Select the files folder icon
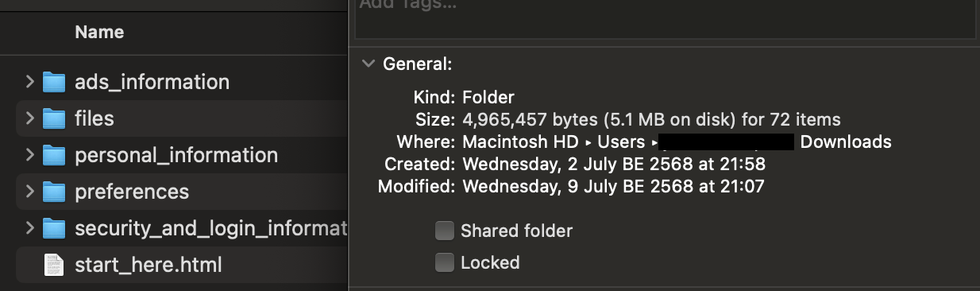This screenshot has height=291, width=980. (53, 118)
